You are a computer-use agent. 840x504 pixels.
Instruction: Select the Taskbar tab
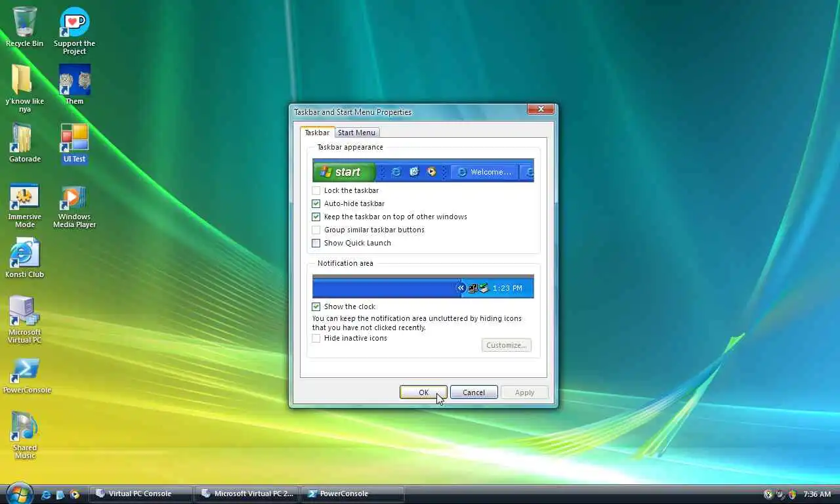(317, 133)
